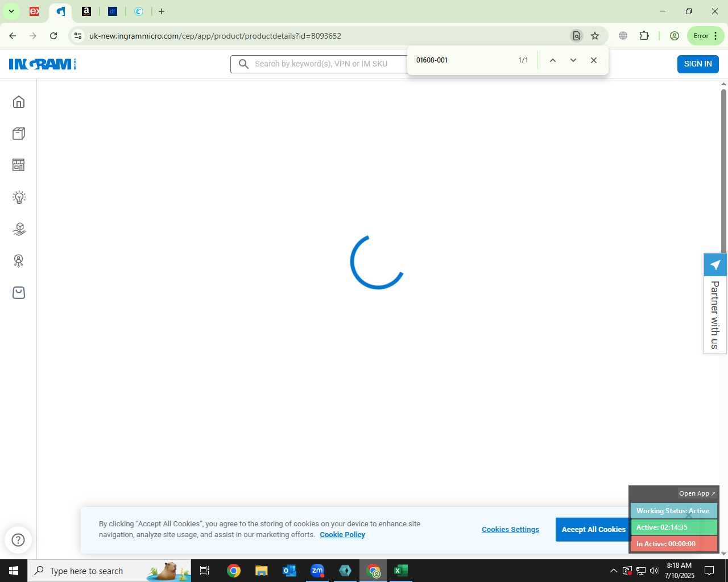Open the volume speaker tray icon

pyautogui.click(x=654, y=571)
